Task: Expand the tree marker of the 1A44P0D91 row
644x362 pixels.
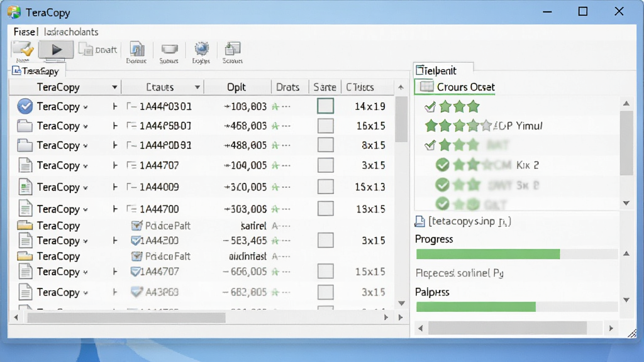Action: click(x=115, y=145)
